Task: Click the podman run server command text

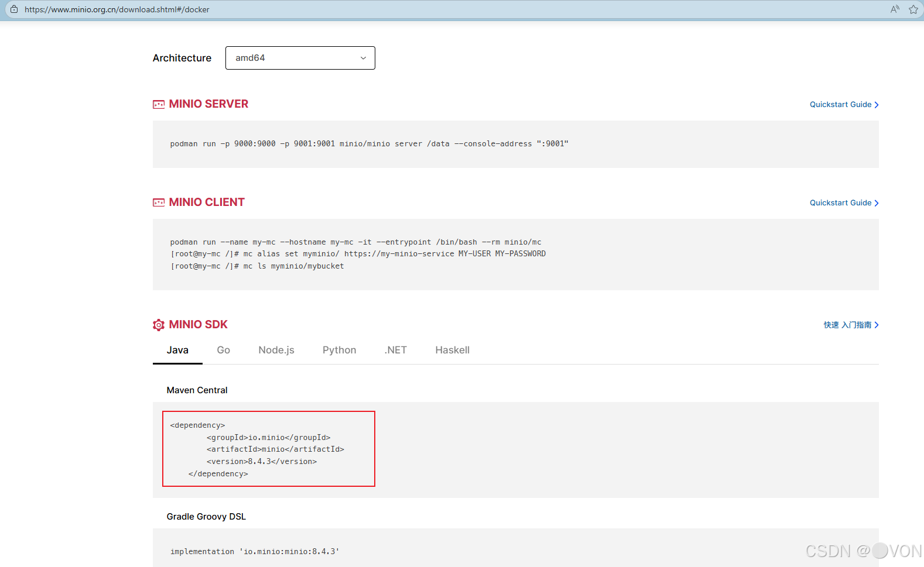Action: [x=369, y=144]
